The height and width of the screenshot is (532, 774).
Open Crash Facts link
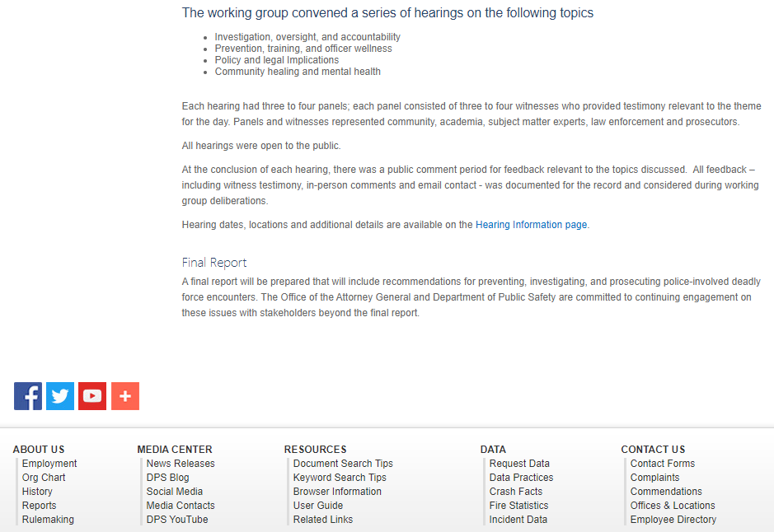(516, 492)
